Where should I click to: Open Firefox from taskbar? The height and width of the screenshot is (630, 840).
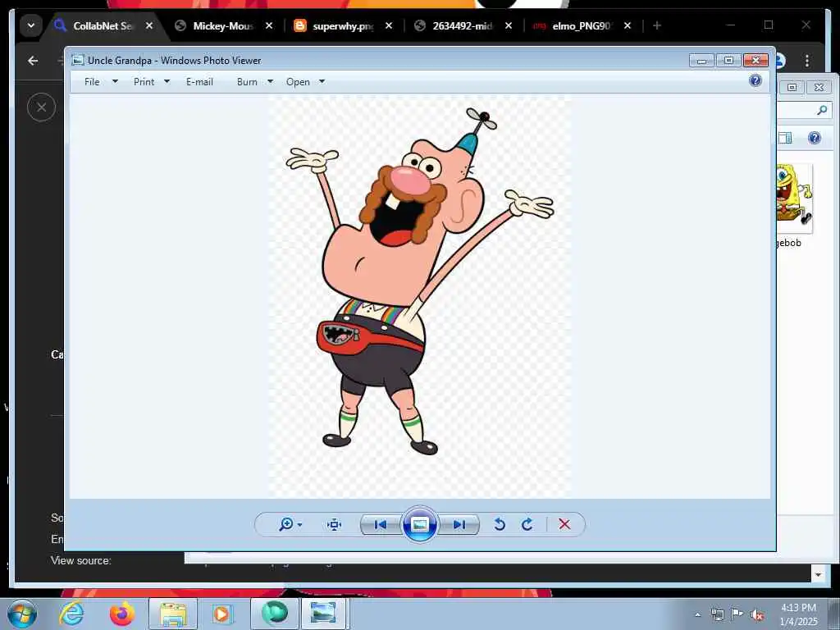point(122,614)
